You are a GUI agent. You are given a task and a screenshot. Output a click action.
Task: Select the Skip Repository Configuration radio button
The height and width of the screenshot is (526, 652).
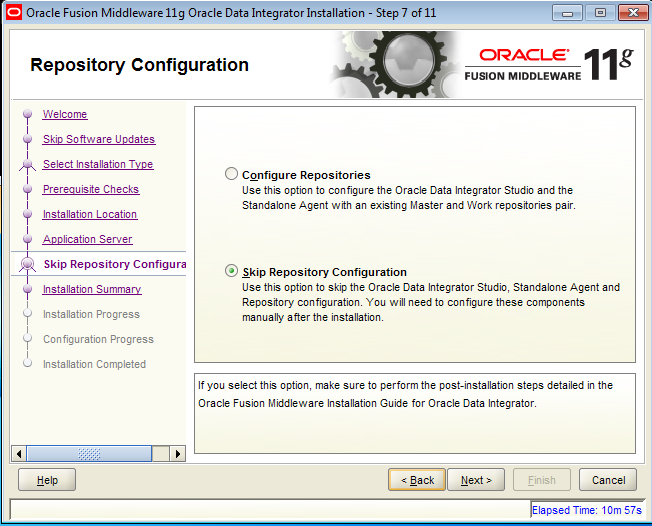point(231,271)
